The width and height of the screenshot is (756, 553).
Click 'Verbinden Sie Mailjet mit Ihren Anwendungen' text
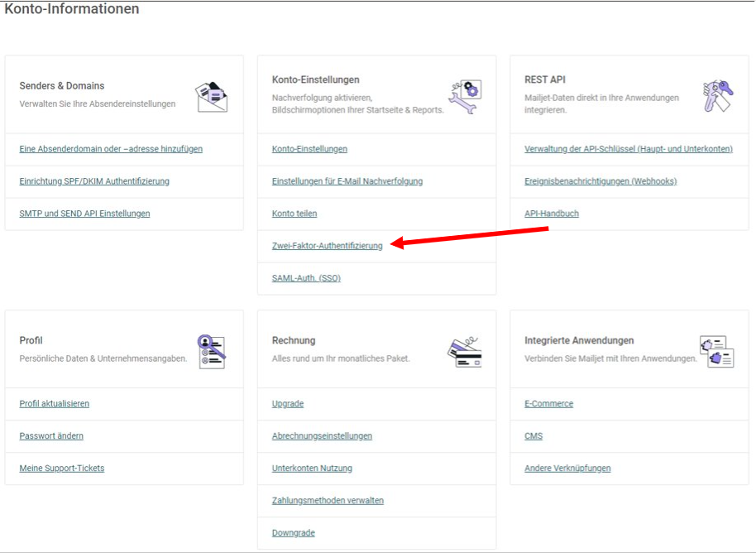(611, 358)
